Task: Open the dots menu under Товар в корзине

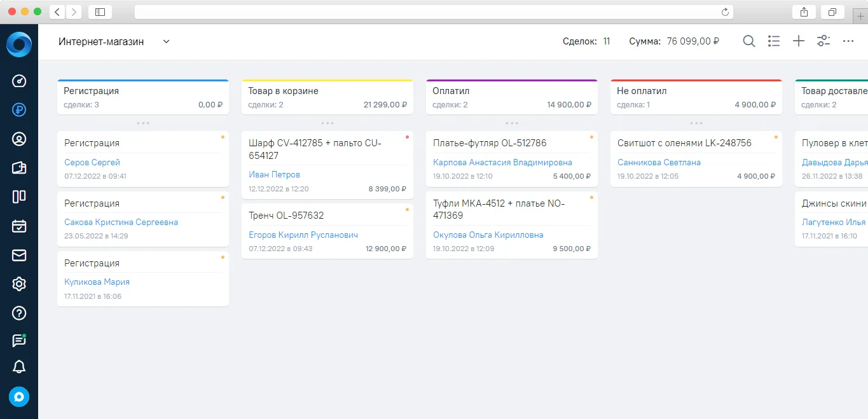Action: 327,123
